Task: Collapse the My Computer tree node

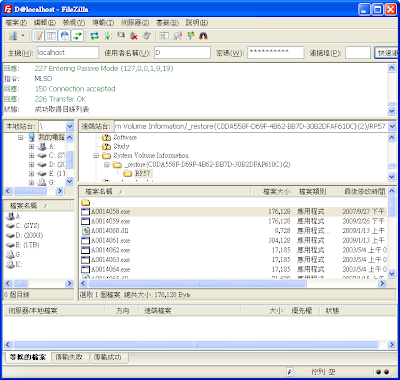Action: (x=21, y=137)
